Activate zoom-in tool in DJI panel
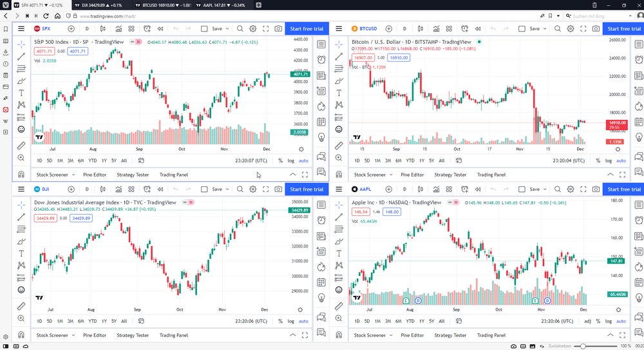The image size is (644, 350). [x=21, y=318]
